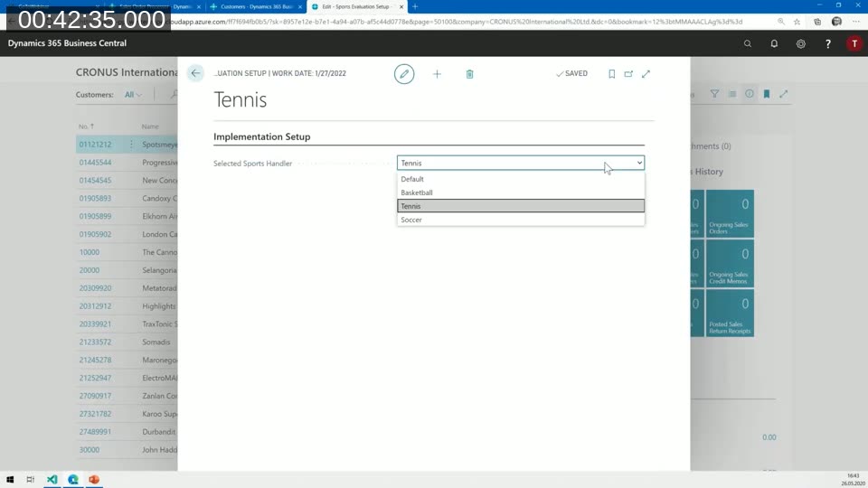
Task: Choose Basketball in handler list
Action: pos(521,192)
